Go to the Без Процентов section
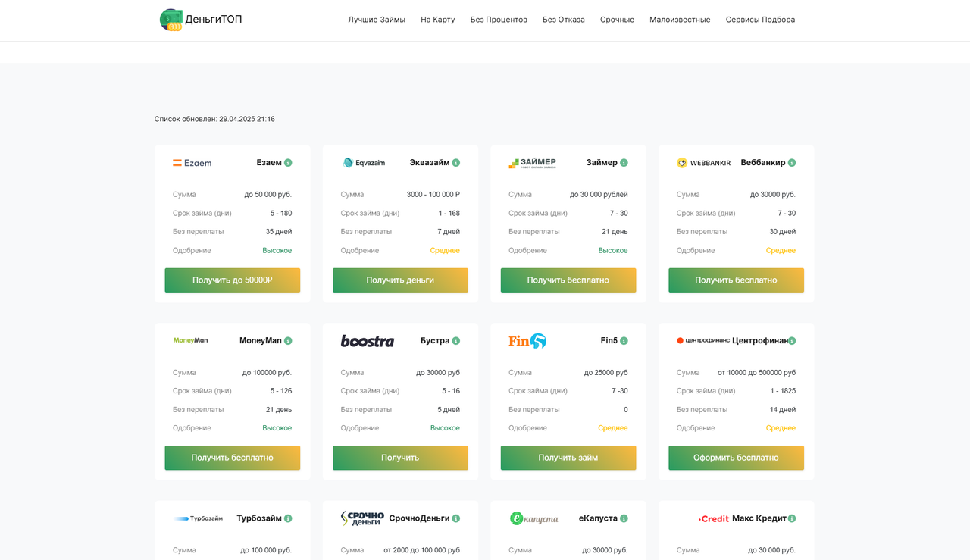The image size is (970, 560). coord(499,20)
